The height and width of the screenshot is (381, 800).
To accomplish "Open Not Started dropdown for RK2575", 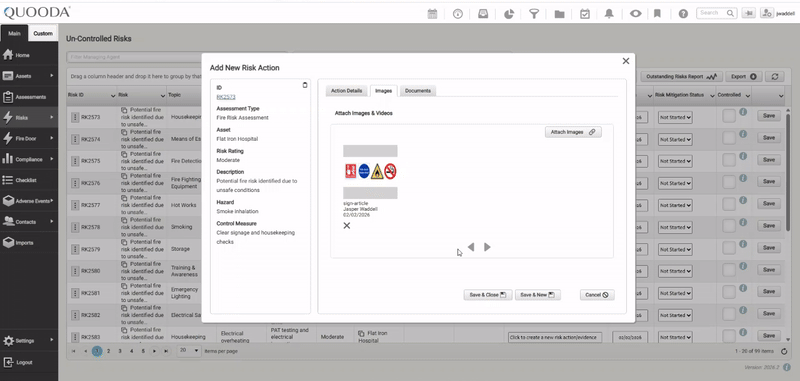I will tap(675, 161).
